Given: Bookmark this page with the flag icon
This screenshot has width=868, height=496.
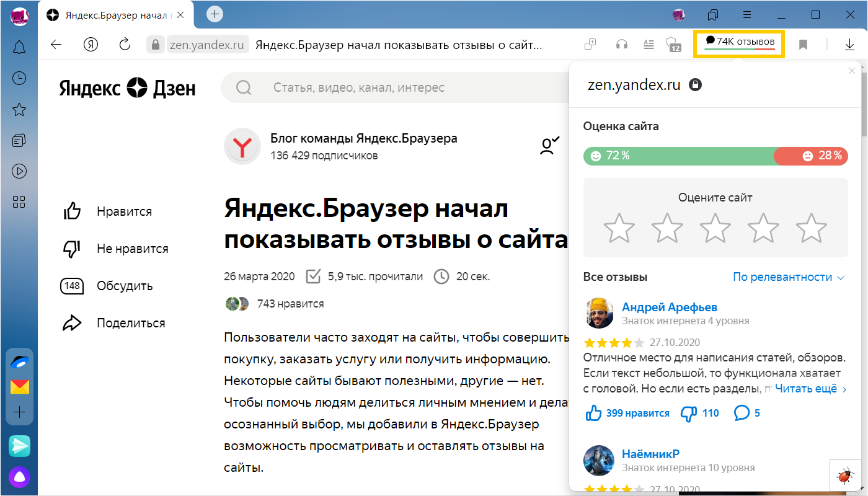Looking at the screenshot, I should click(x=803, y=45).
